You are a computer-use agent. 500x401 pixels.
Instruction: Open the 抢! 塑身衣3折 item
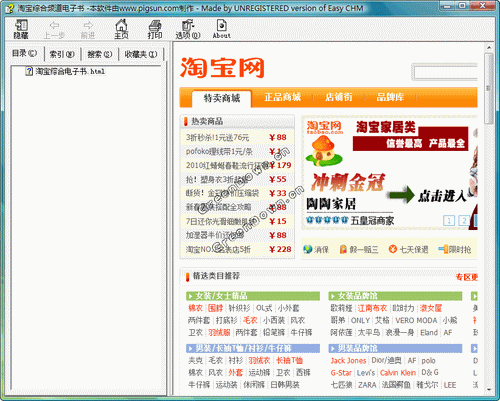pyautogui.click(x=217, y=179)
